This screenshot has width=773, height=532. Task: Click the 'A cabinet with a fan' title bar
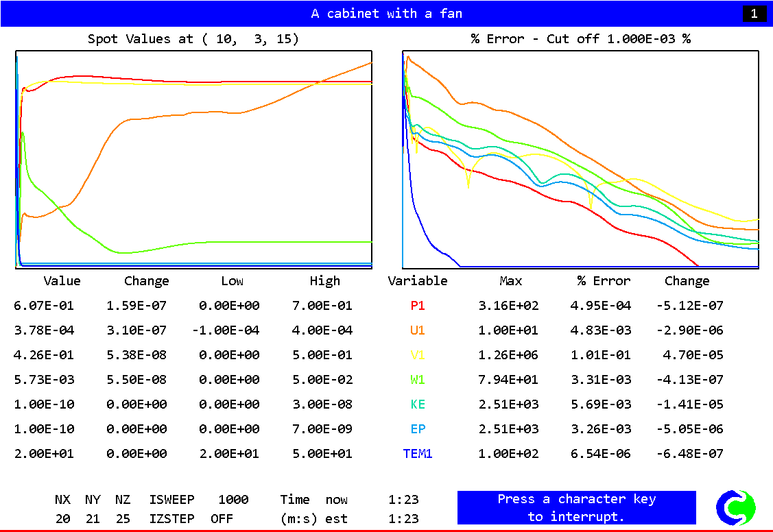coord(386,14)
